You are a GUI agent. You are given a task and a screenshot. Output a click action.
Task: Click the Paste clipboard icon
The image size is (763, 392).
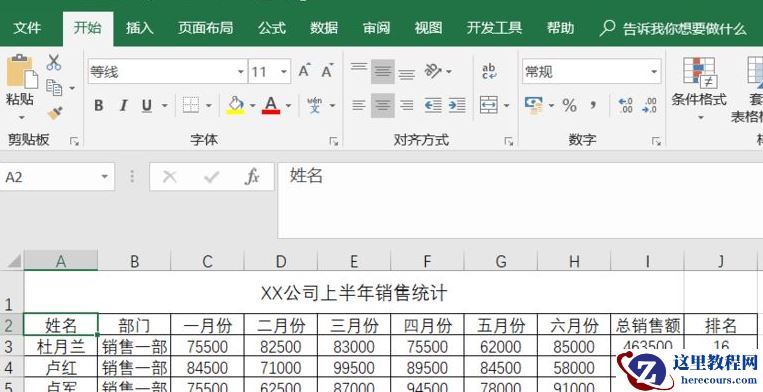[21, 72]
